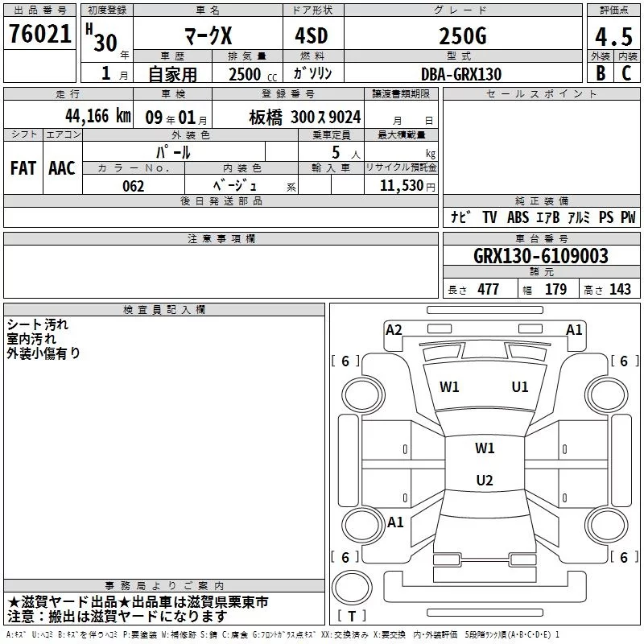Click color number 062
The image size is (644, 644).
click(134, 186)
